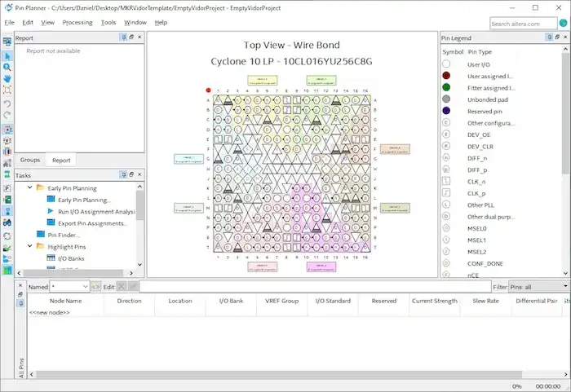Collapse the Early Pin Planning folder

coord(30,188)
